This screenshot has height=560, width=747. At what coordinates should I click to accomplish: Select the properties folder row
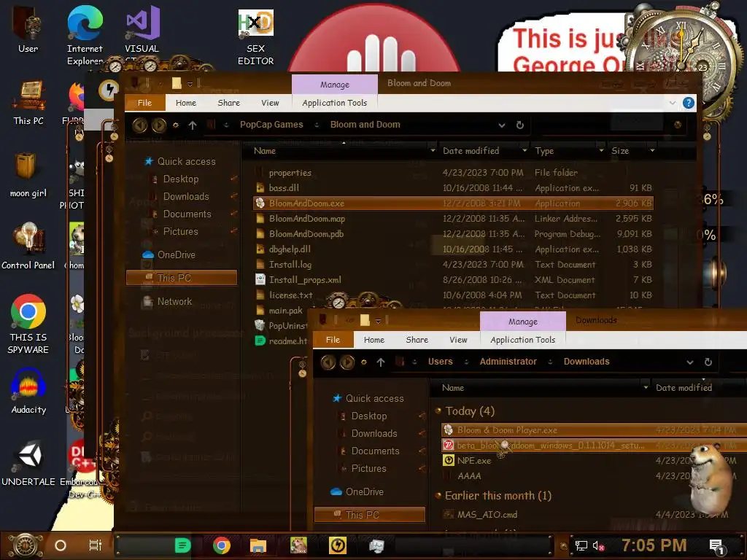pos(452,173)
